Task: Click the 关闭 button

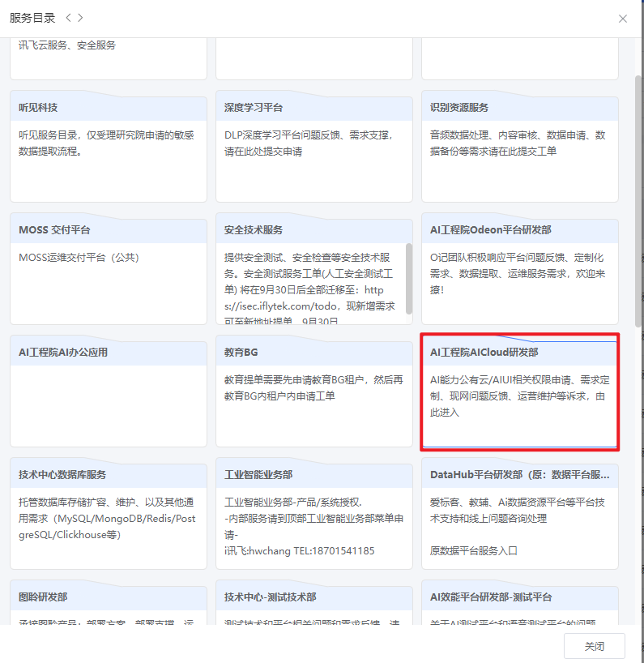Action: pyautogui.click(x=594, y=646)
